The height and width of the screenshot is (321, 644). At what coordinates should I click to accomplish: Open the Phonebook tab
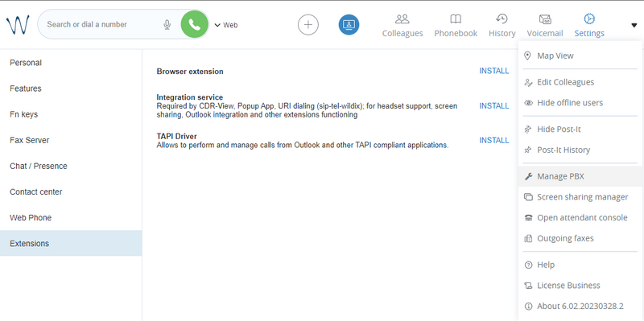coord(456,26)
